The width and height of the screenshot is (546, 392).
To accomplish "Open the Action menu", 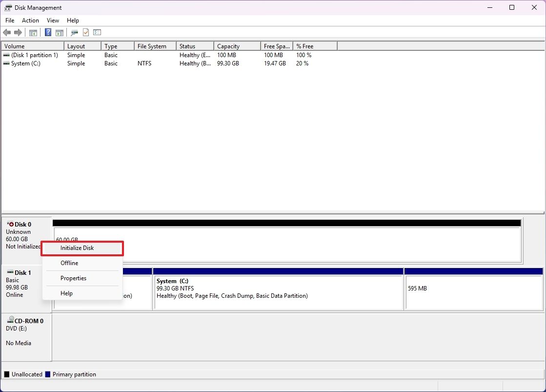I will click(x=30, y=21).
